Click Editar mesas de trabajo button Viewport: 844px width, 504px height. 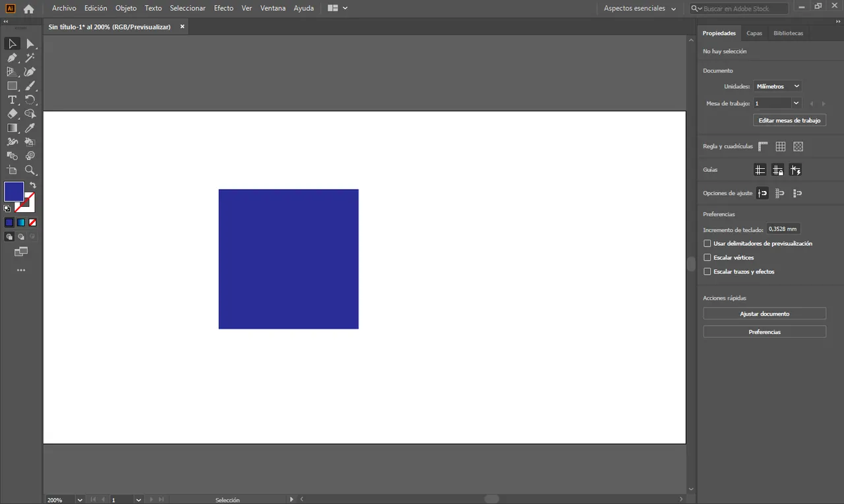point(789,121)
